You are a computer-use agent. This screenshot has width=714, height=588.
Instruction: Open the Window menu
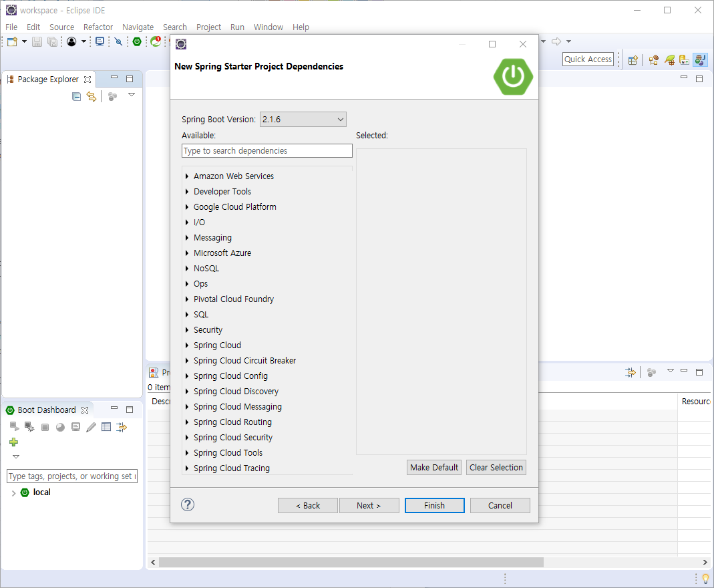click(269, 27)
